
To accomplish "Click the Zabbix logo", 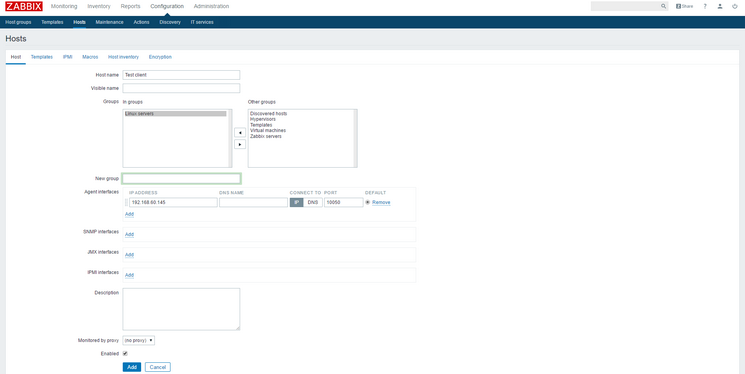I will (24, 6).
